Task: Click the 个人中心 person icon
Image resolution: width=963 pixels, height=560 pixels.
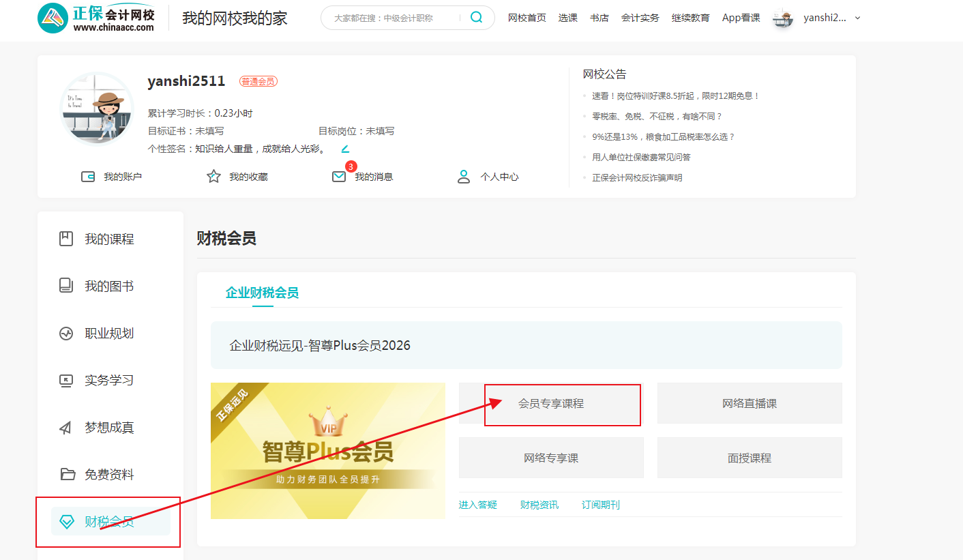Action: [x=464, y=177]
